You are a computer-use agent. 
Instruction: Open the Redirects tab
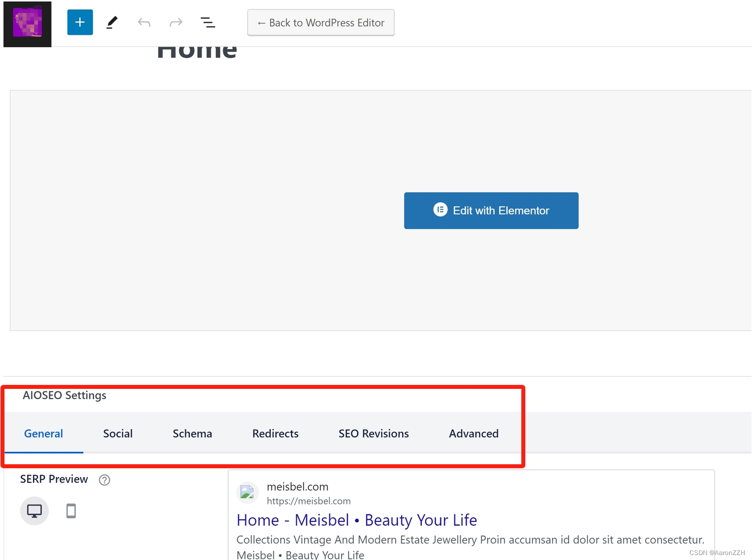275,434
